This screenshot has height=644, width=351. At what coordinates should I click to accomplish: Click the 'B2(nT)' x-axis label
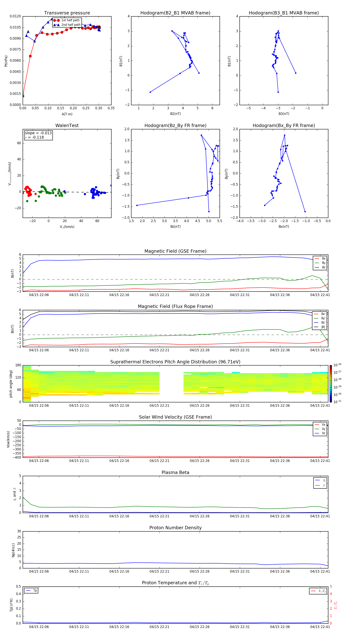coord(175,114)
